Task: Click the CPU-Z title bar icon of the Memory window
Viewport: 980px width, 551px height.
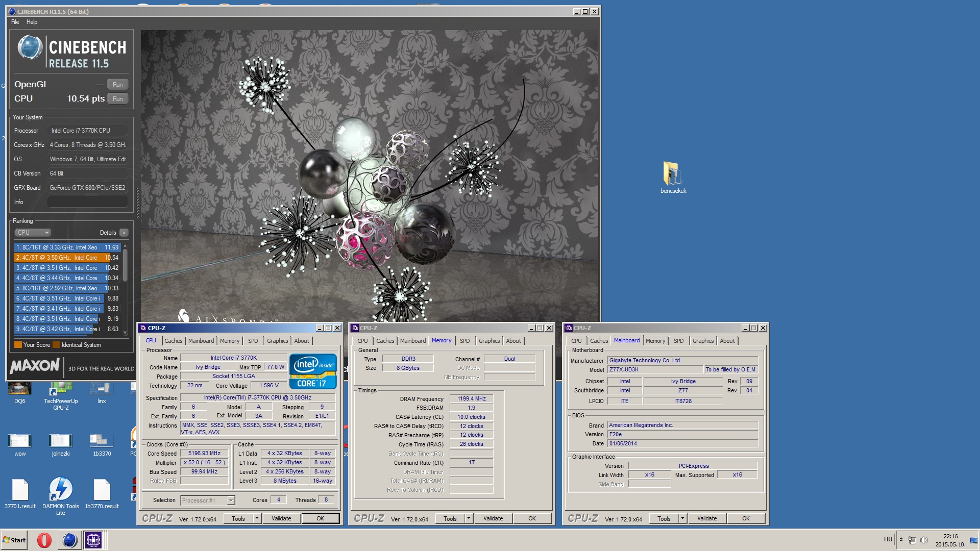Action: pyautogui.click(x=355, y=328)
